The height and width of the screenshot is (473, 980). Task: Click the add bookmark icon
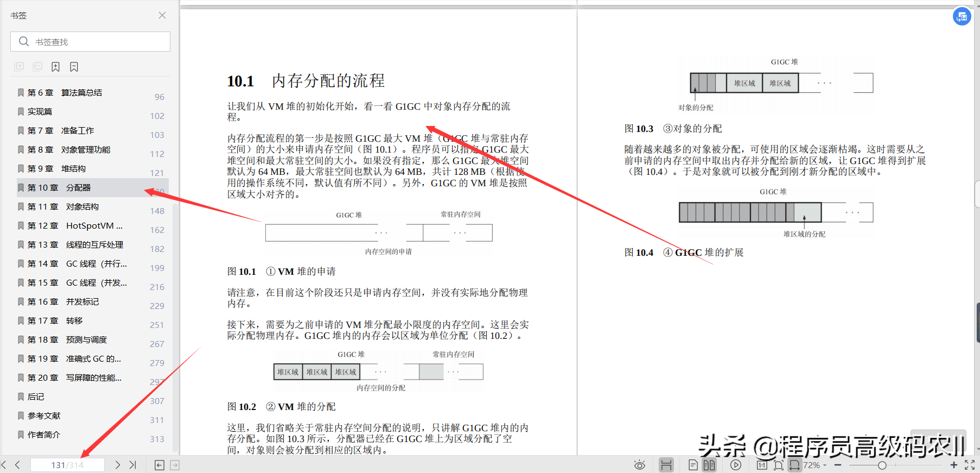(x=55, y=67)
